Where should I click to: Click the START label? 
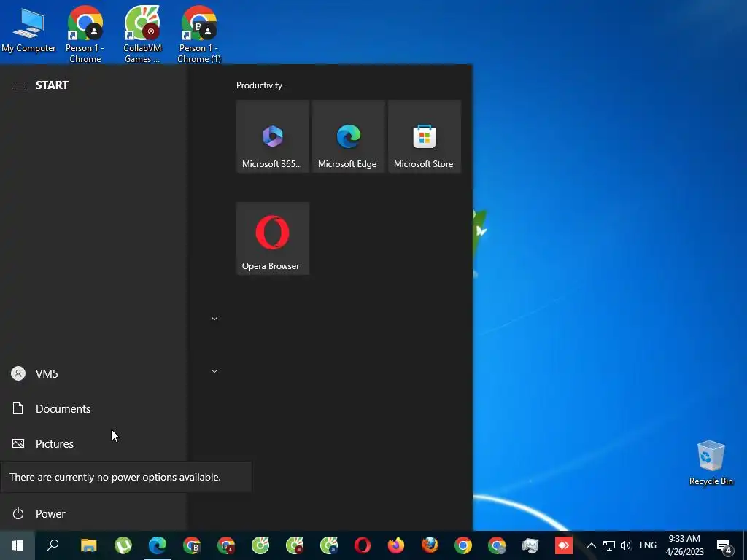pyautogui.click(x=52, y=85)
